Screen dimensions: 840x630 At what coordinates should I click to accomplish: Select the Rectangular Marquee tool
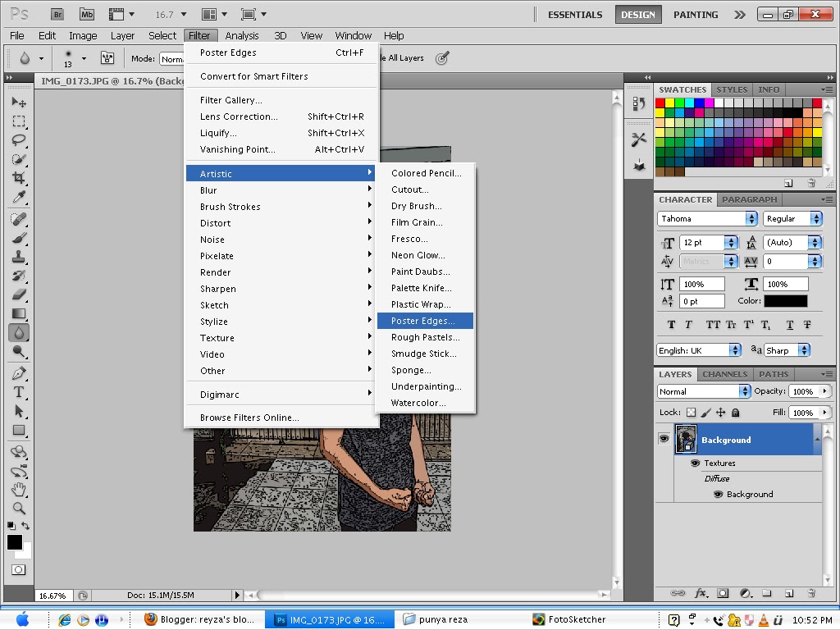[19, 121]
